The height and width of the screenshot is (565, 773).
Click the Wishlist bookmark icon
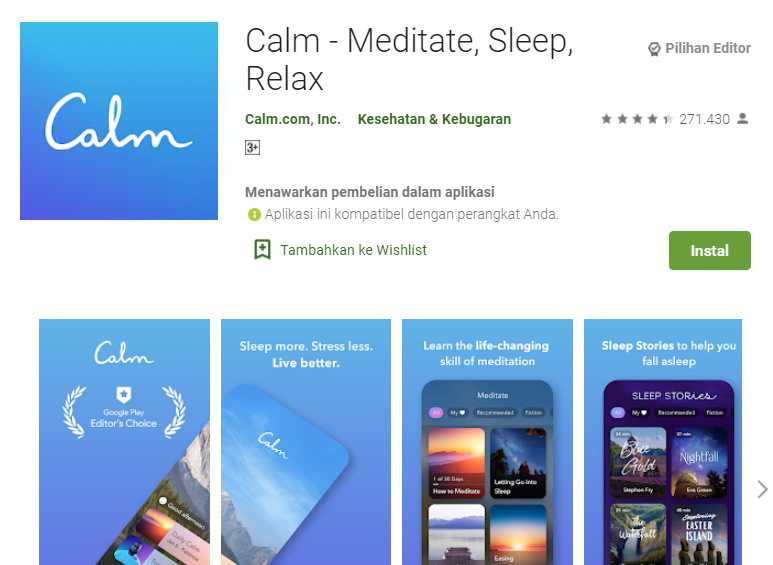click(262, 249)
